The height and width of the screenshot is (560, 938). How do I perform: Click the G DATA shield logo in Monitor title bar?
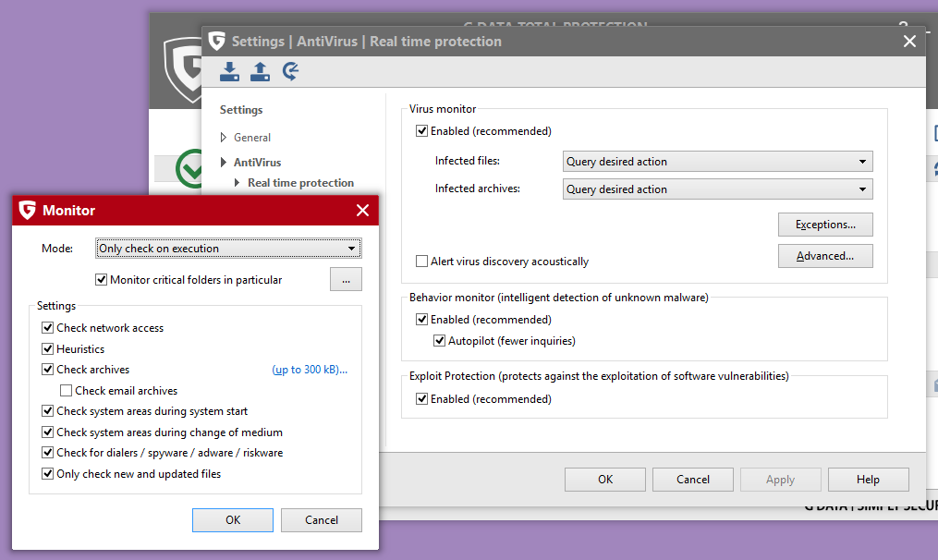point(28,211)
